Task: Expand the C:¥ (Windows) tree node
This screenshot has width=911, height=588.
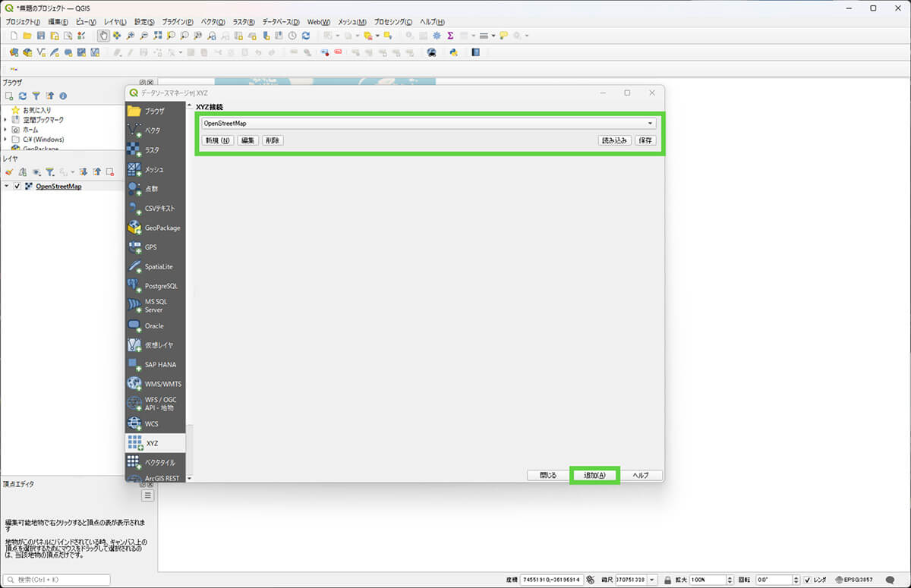Action: pos(5,140)
